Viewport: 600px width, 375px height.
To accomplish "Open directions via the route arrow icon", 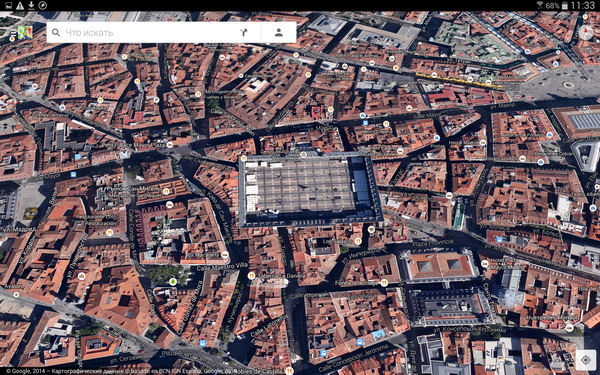I will (x=244, y=33).
